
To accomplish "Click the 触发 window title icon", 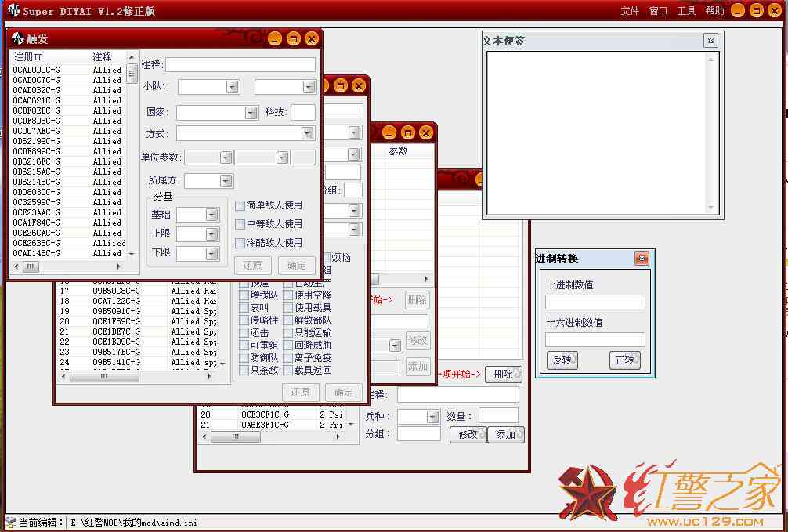I will 18,38.
